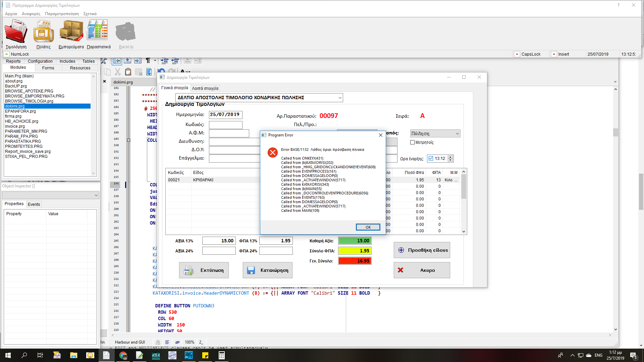This screenshot has width=644, height=362.
Task: Click the delete selection icon
Action: [139, 72]
